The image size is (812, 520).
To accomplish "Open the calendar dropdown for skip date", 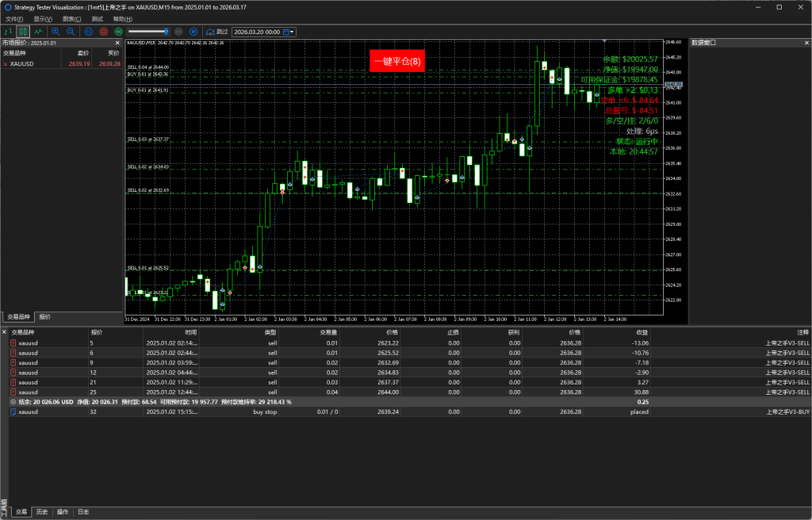I will pyautogui.click(x=289, y=32).
